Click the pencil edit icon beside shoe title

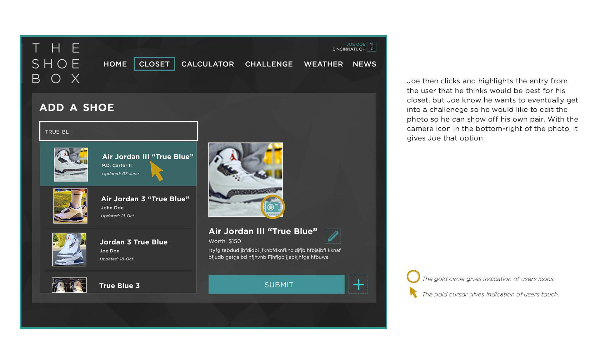[333, 236]
